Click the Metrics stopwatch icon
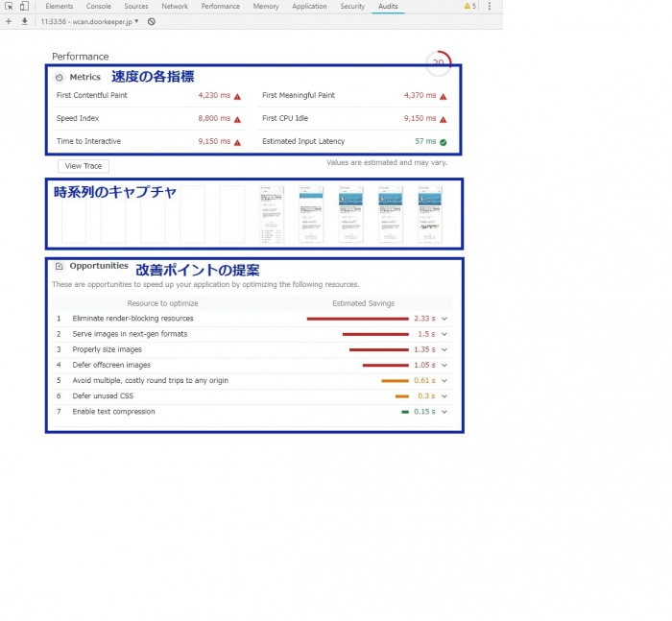This screenshot has width=672, height=621. [60, 77]
